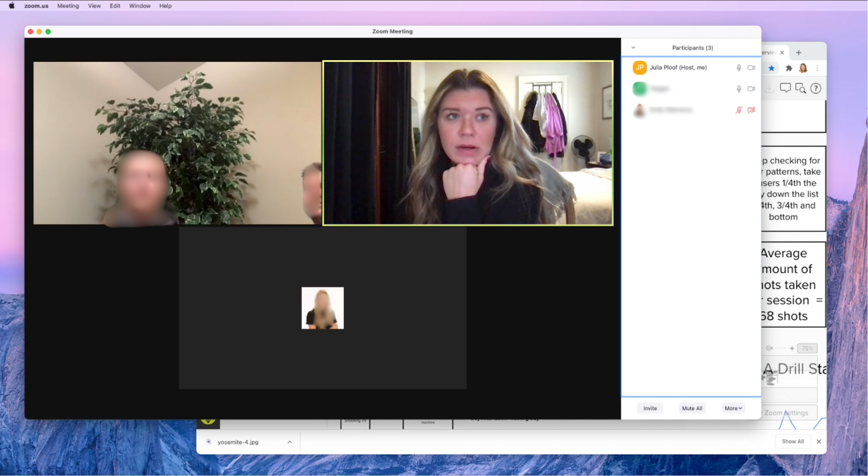Click the Participants (3) panel header
Screen dimensions: 868x476
(x=692, y=48)
